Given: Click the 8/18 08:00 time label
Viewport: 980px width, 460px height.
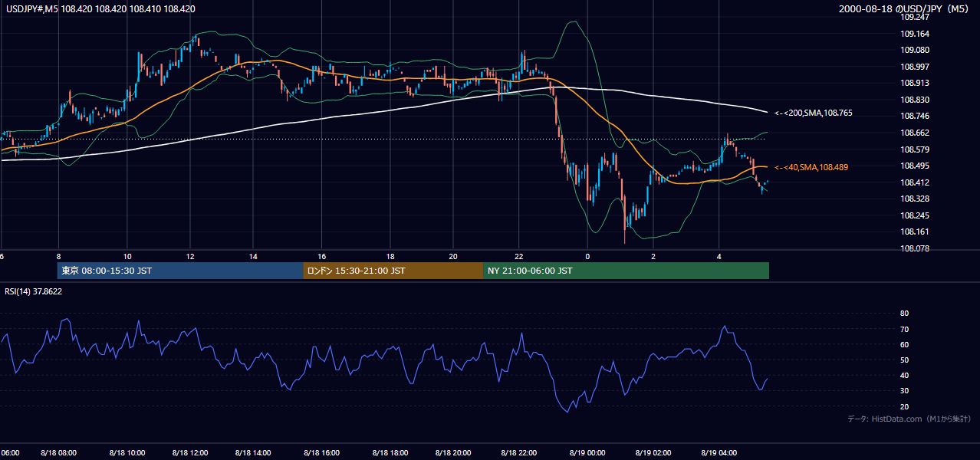Looking at the screenshot, I should (59, 453).
